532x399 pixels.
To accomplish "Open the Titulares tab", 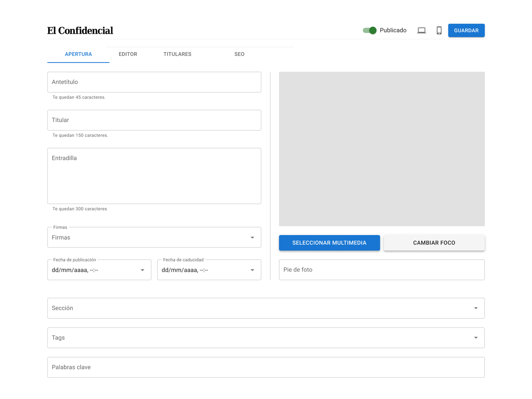I will point(177,54).
